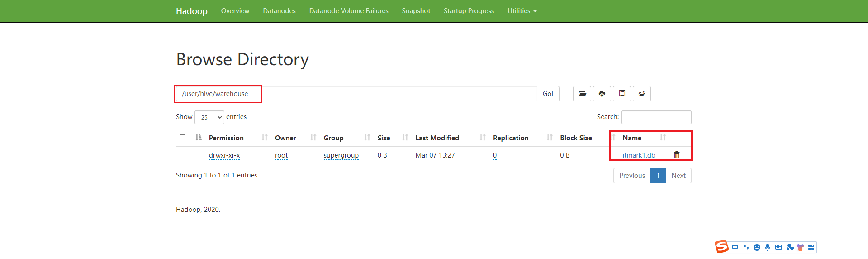
Task: Click the Search input field
Action: click(x=656, y=117)
